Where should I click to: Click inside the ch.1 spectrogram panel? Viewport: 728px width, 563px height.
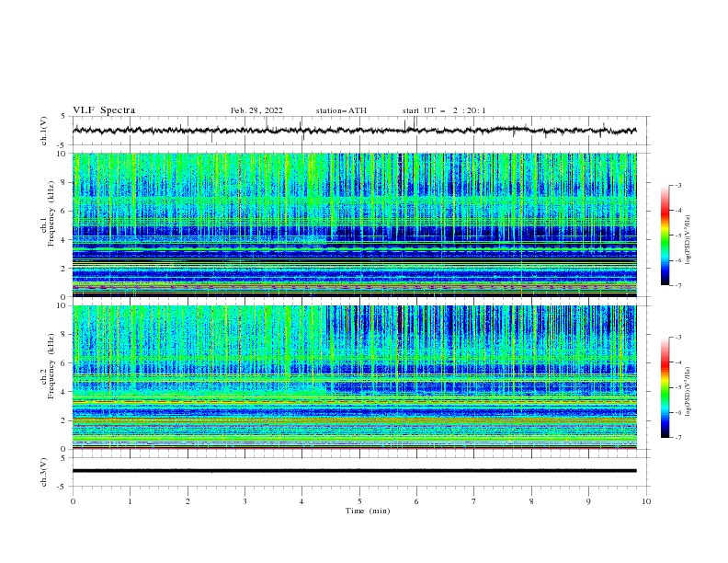coord(354,224)
